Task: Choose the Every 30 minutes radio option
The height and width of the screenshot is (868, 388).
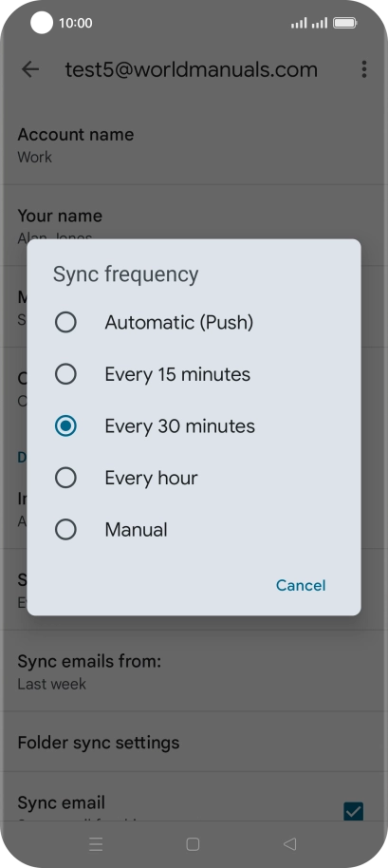Action: point(65,426)
